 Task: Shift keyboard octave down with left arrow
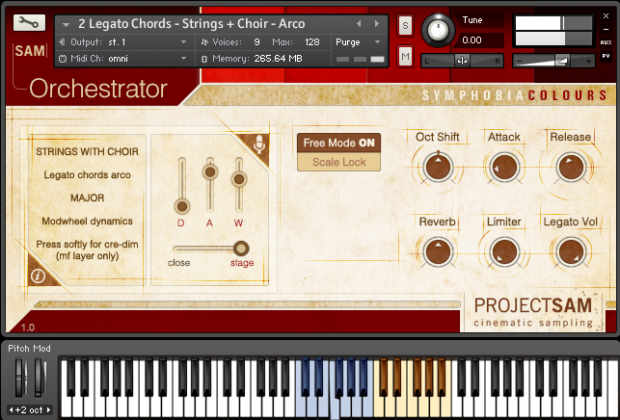11,410
